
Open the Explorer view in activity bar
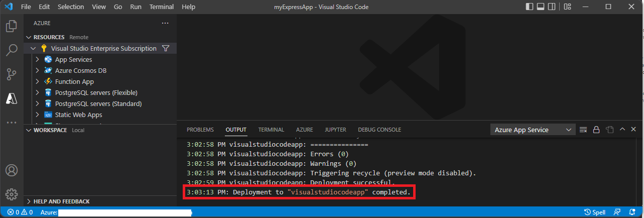click(x=12, y=26)
